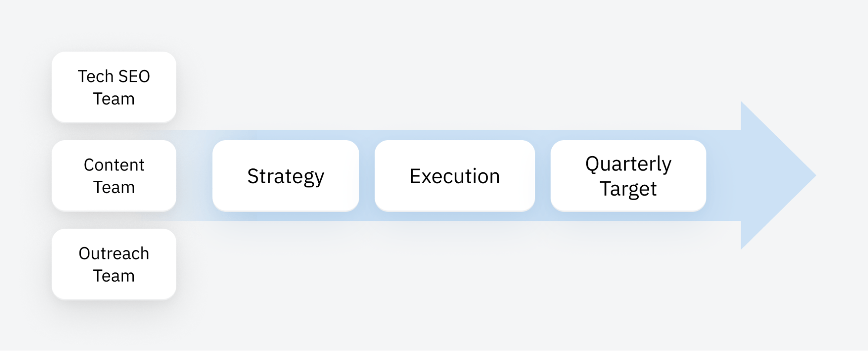This screenshot has width=868, height=351.
Task: Click the Content Team box
Action: 114,176
